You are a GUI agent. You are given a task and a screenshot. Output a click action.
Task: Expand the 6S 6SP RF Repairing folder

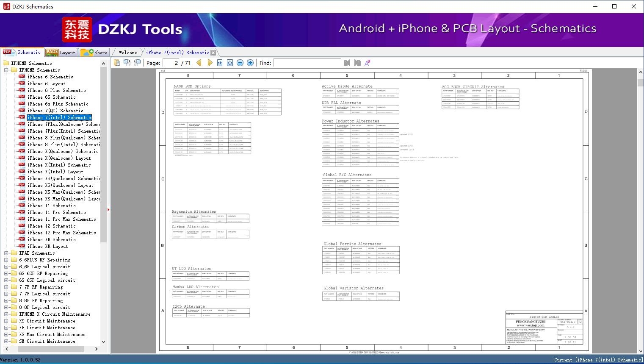[6, 273]
